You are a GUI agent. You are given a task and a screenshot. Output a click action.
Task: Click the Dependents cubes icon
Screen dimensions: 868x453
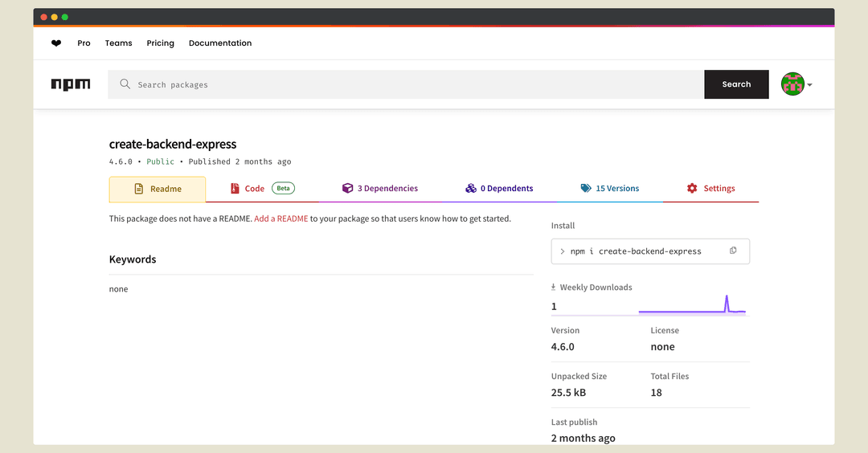click(x=470, y=188)
